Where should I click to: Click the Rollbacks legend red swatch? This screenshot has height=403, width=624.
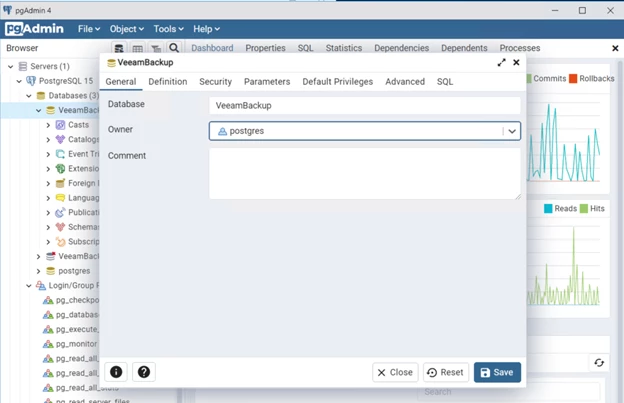tap(573, 78)
